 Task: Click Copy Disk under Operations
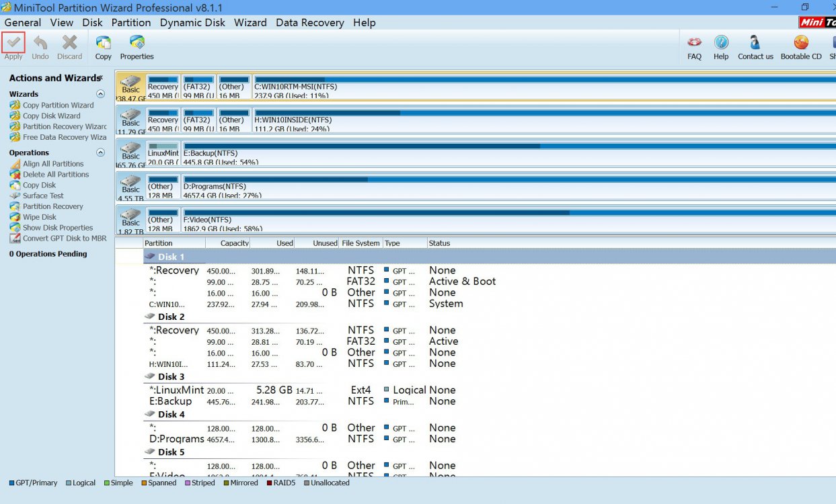click(x=39, y=185)
